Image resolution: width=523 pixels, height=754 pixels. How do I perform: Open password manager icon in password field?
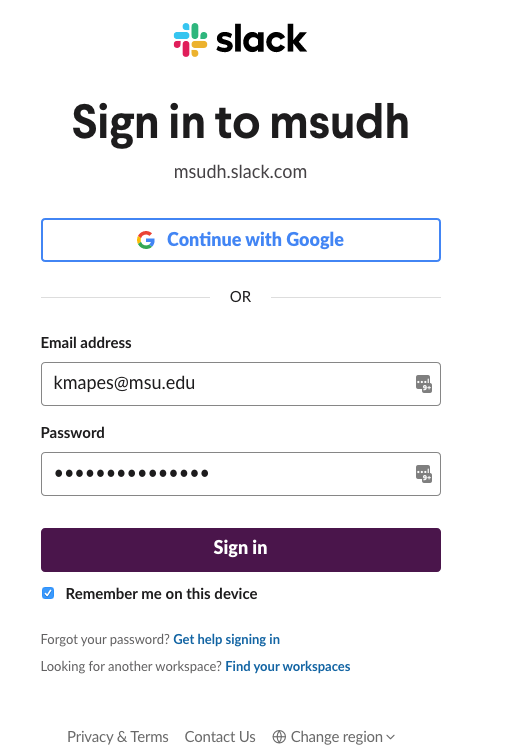tap(423, 474)
